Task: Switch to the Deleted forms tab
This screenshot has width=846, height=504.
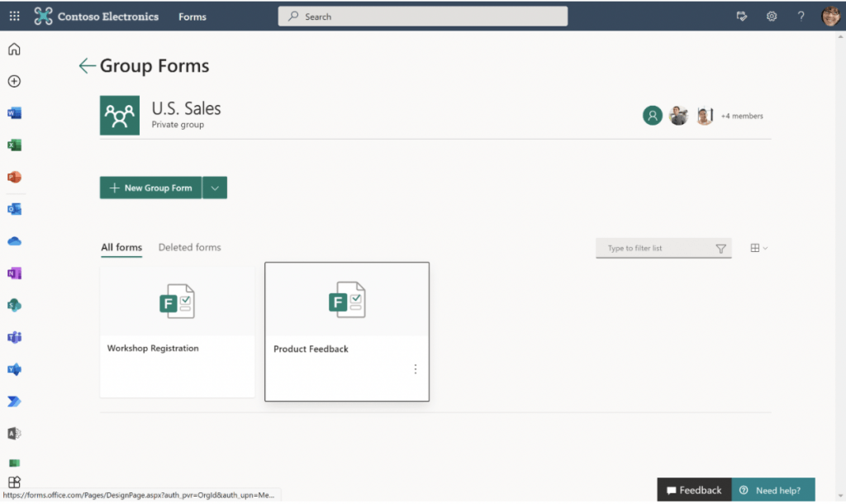Action: (189, 247)
